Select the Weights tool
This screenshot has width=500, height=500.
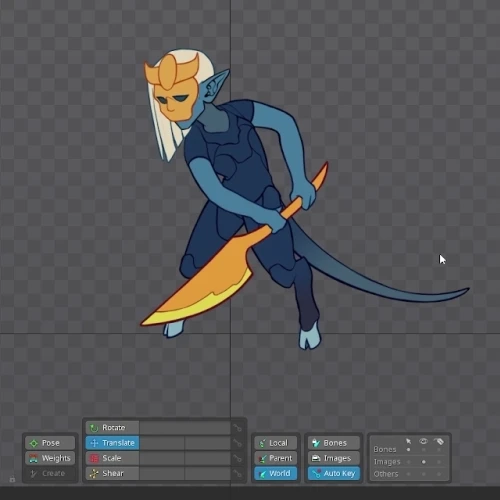[50, 458]
